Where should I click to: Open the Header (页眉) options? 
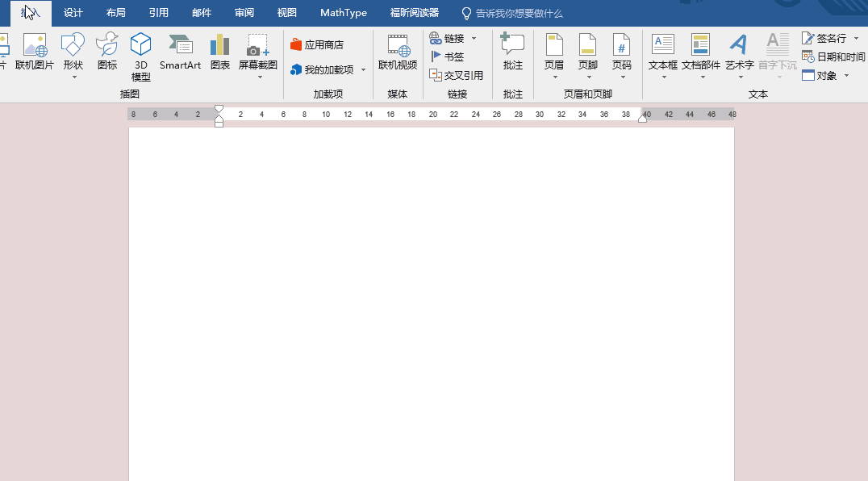point(554,52)
